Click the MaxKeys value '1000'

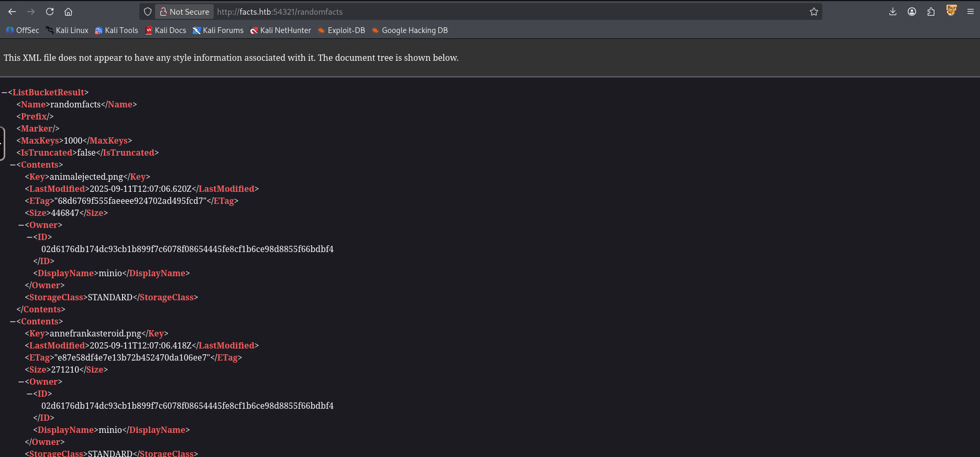(73, 140)
